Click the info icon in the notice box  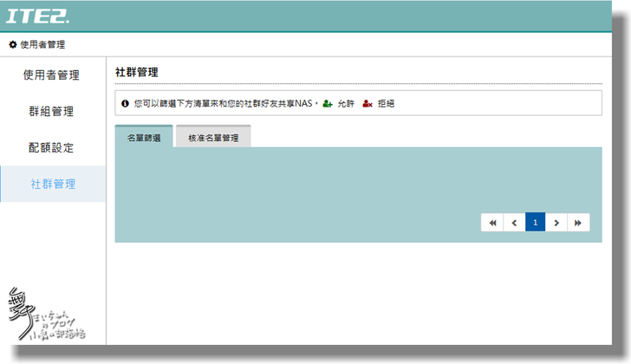[125, 103]
